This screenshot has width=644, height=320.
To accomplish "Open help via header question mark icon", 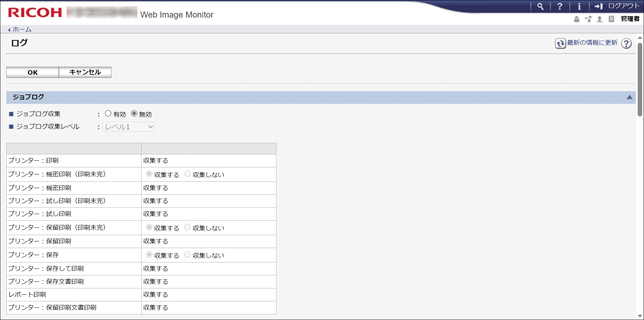I will tap(560, 6).
